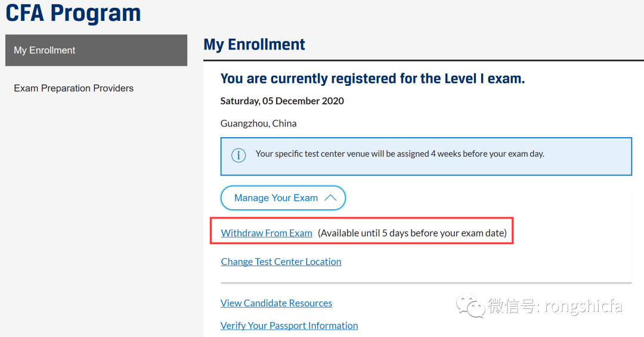
Task: Click the Guangzhou, China location text
Action: (258, 124)
